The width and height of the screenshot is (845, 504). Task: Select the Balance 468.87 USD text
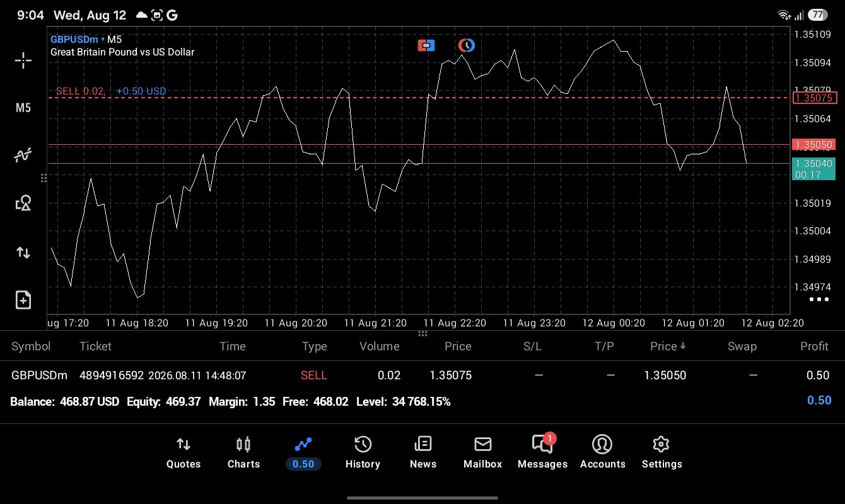pos(64,401)
